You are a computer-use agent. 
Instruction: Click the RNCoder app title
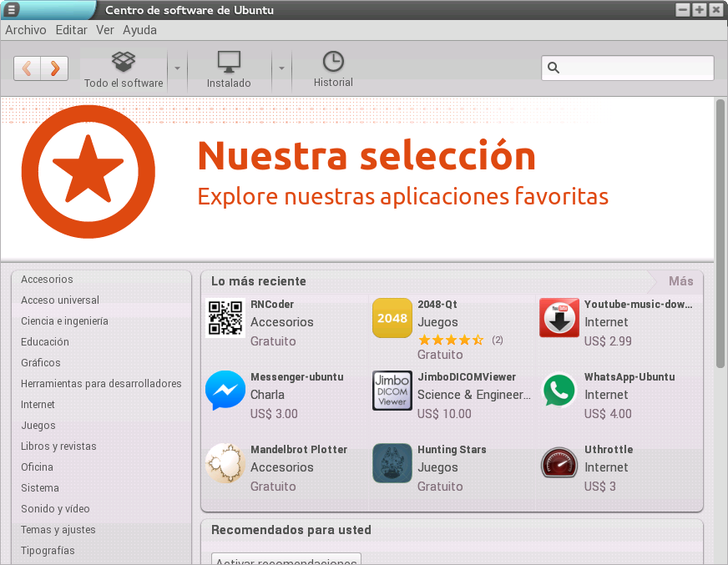[272, 305]
